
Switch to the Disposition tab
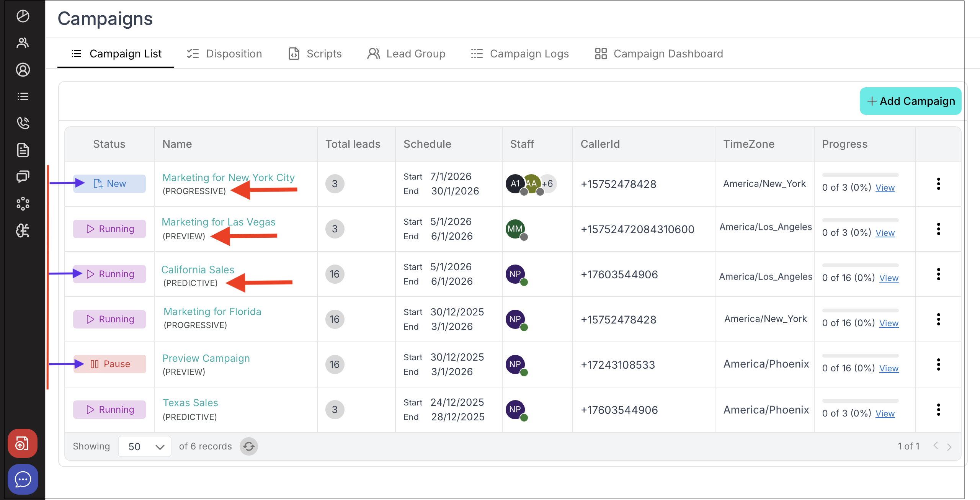point(224,54)
